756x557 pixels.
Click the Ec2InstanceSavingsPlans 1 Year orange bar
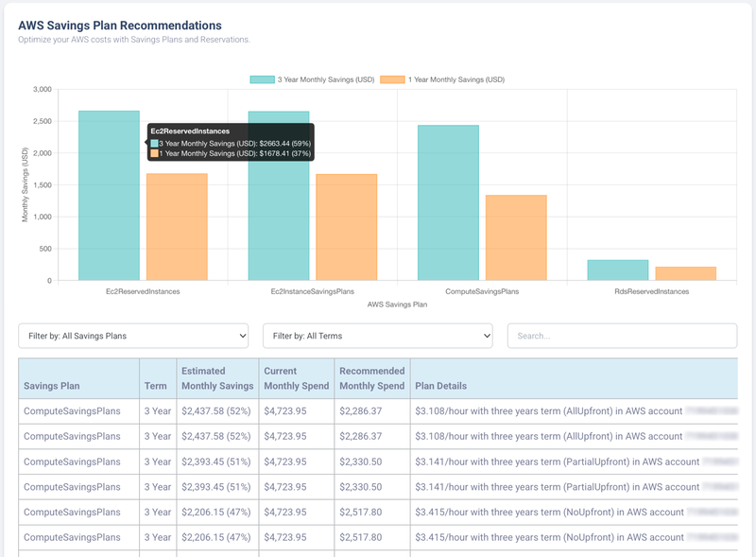pos(347,227)
